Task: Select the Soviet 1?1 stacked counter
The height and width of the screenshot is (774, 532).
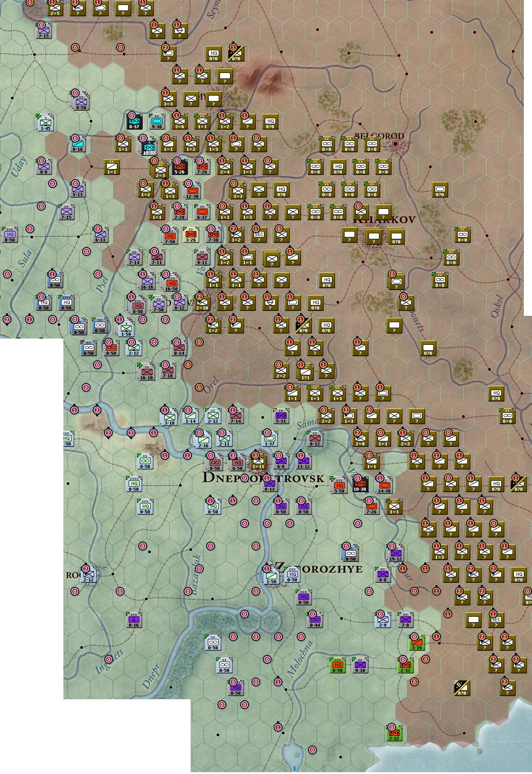Action: tap(305, 372)
